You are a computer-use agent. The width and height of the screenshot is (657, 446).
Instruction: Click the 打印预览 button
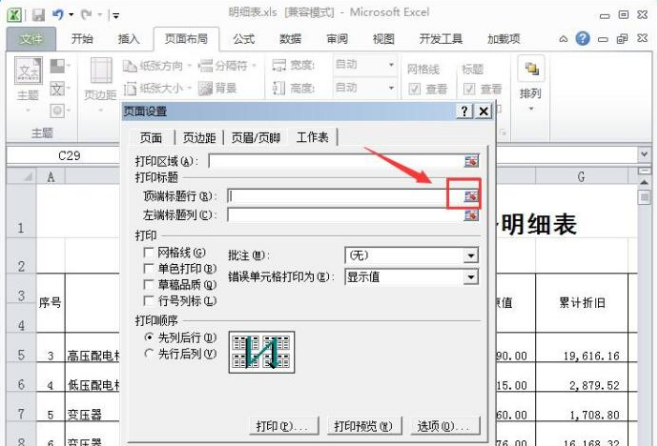point(363,426)
